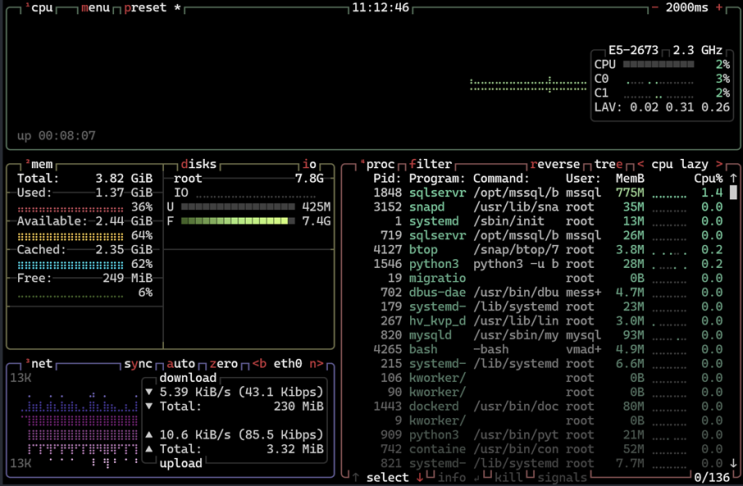Select kworker process with Pid 9
Image resolution: width=743 pixels, height=486 pixels.
point(548,420)
